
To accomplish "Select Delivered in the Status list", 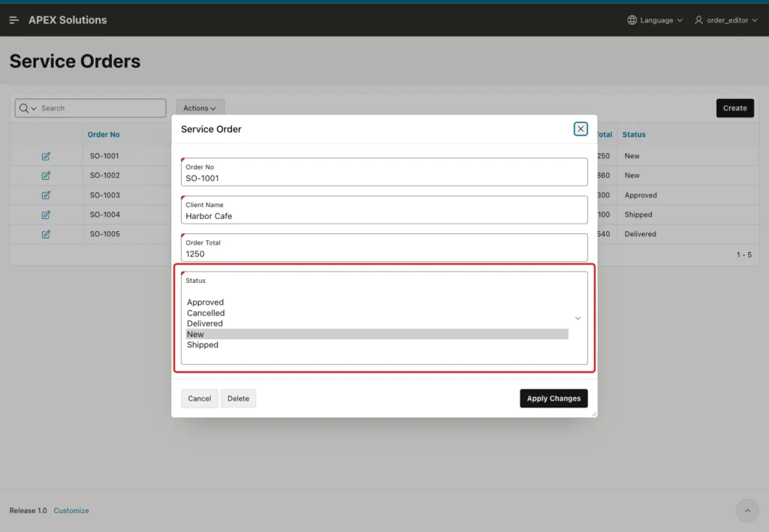I will 377,323.
